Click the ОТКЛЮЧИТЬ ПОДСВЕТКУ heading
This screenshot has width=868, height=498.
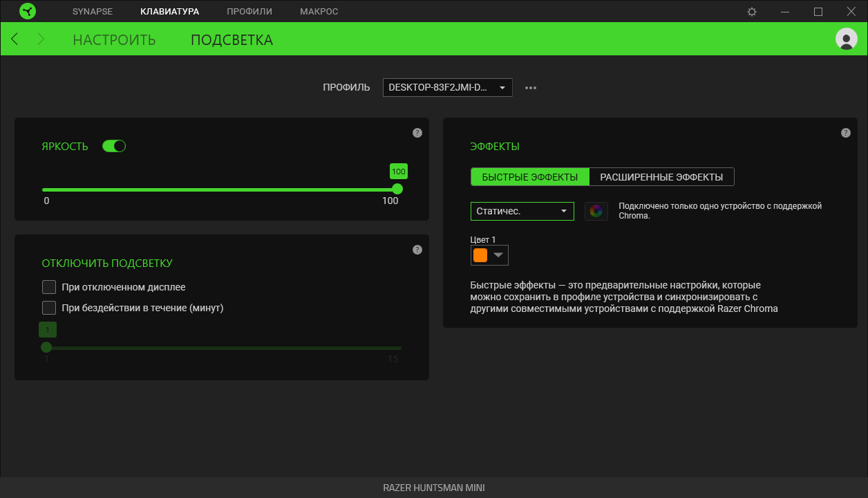tap(107, 263)
